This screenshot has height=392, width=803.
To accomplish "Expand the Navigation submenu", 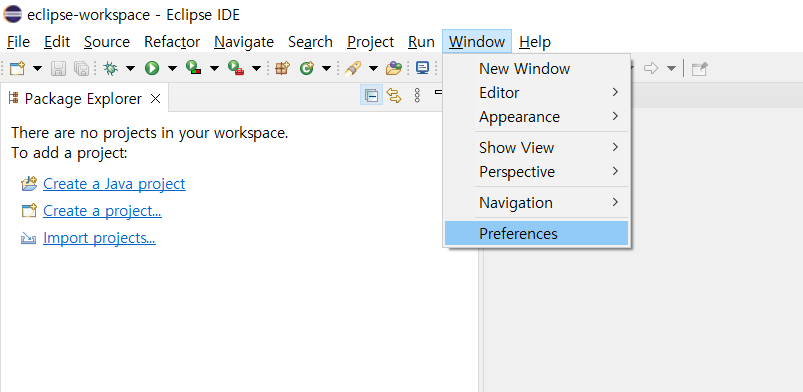I will point(536,203).
